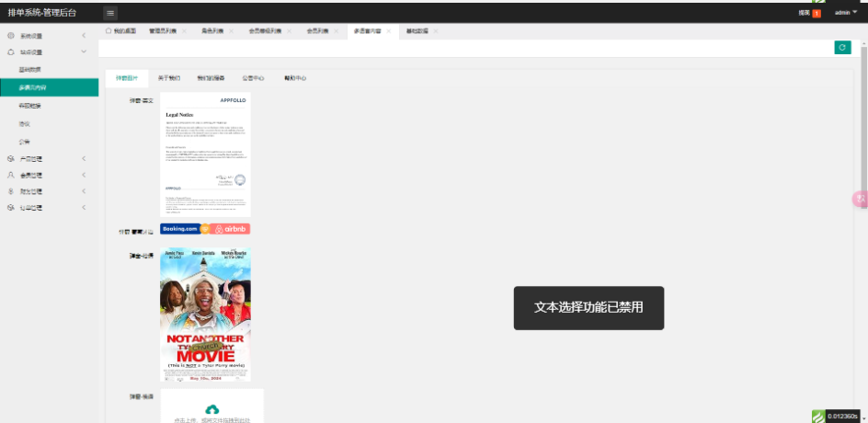This screenshot has height=423, width=868.
Task: Close the 会员列表 tab
Action: click(x=336, y=31)
